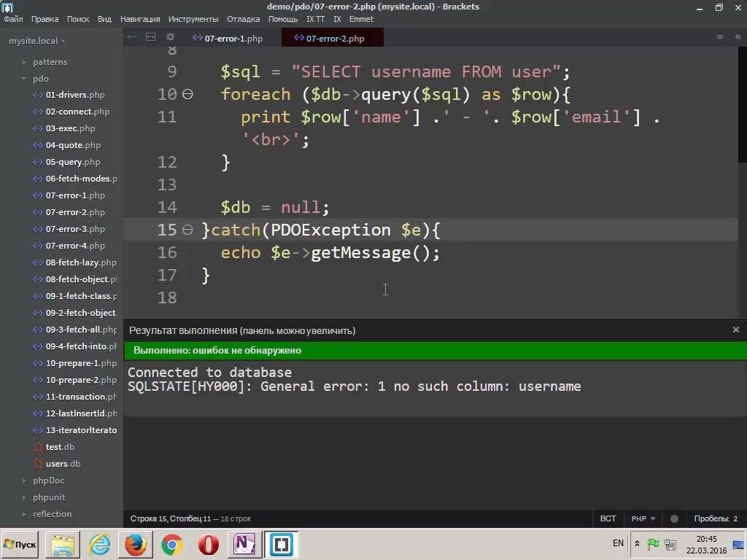This screenshot has width=747, height=560.
Task: Click the Пуск start button
Action: pos(20,545)
